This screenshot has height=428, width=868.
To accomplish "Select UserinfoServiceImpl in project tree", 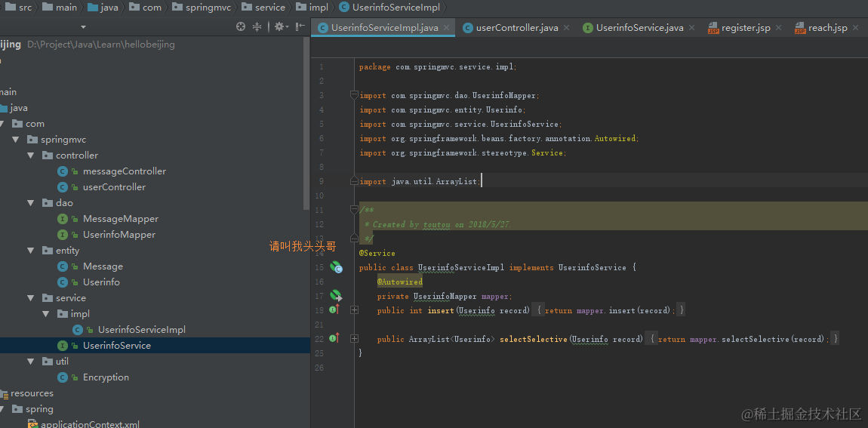I will (x=142, y=330).
